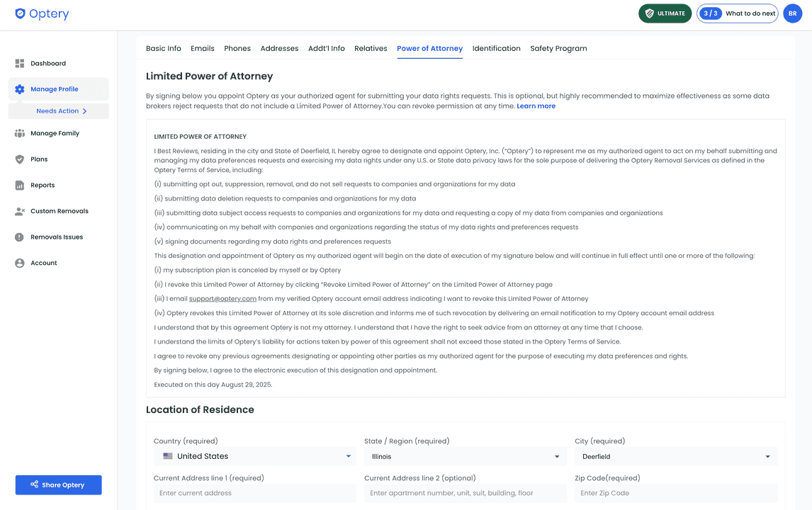Image resolution: width=812 pixels, height=510 pixels.
Task: Click the Account person icon
Action: tap(20, 263)
